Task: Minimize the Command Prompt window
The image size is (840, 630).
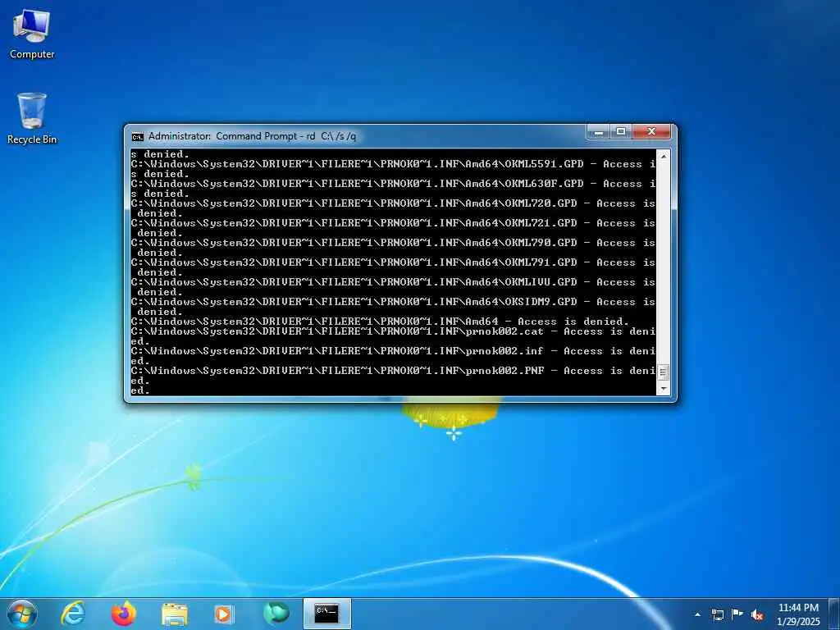Action: coord(599,132)
